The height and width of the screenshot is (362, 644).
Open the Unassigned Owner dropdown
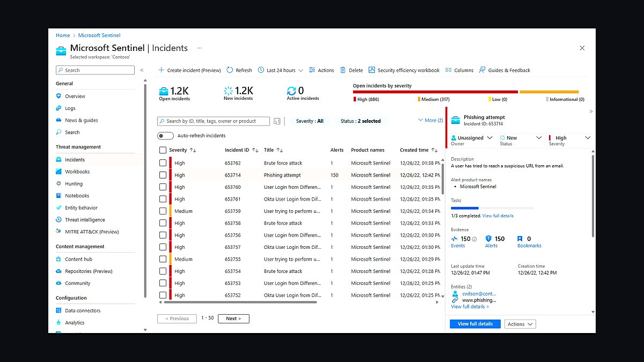(x=471, y=138)
